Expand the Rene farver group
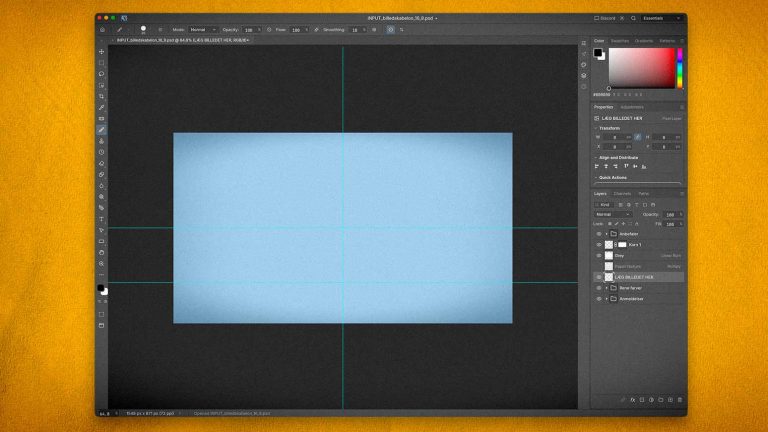 [x=606, y=288]
